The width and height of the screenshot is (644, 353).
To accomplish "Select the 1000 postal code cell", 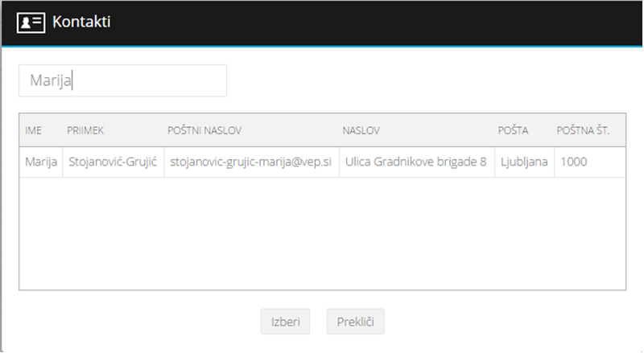I will [x=590, y=162].
